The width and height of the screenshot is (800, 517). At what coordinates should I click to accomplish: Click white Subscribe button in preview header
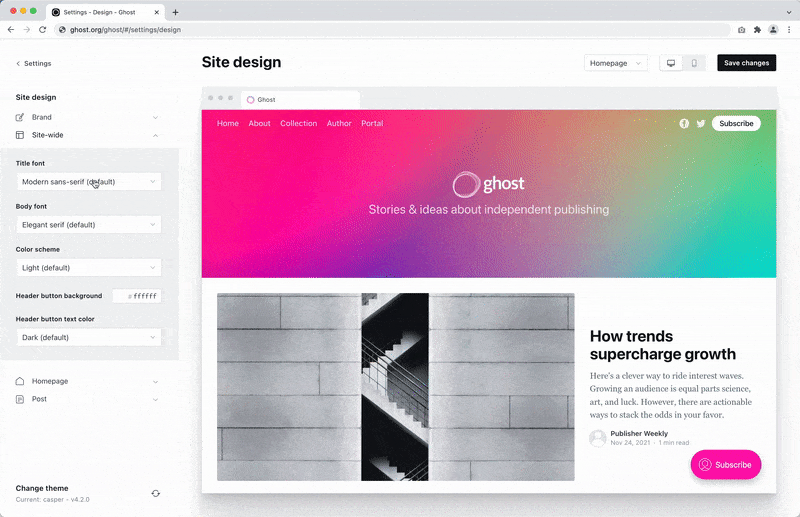(x=736, y=124)
